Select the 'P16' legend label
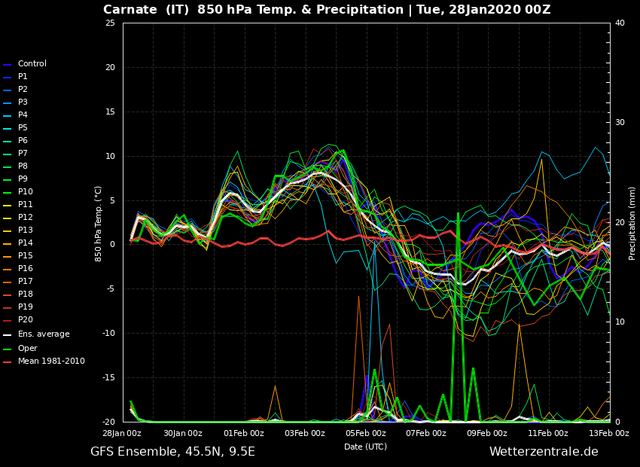Screen dimensions: 640x467 click(x=25, y=268)
